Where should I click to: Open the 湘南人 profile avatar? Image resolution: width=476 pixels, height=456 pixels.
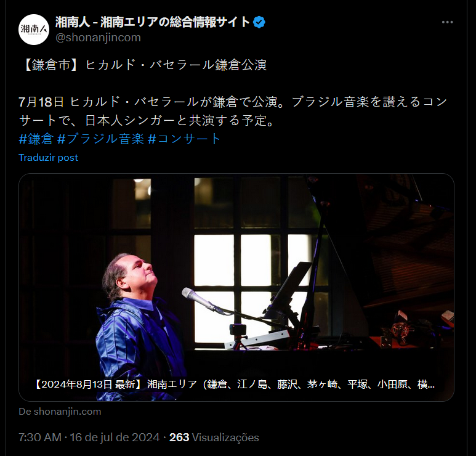click(34, 30)
